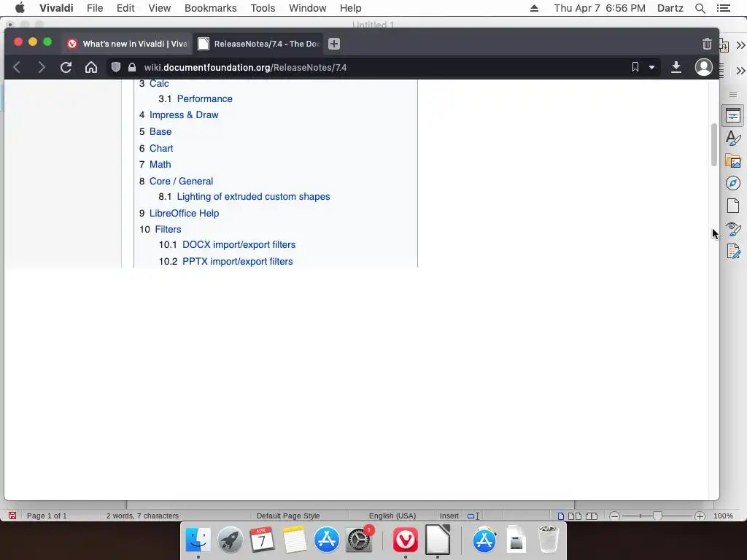Open the LibreOffice sidebar settings hamburger menu

733,94
